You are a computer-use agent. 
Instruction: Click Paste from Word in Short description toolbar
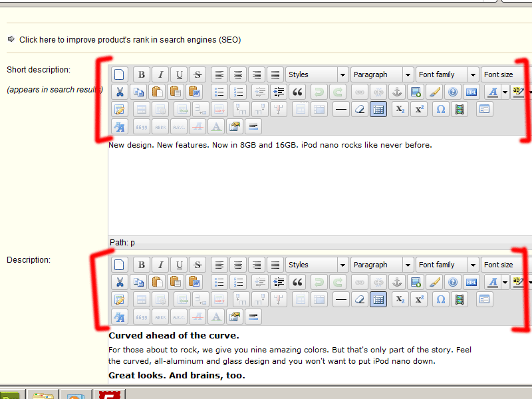point(194,92)
